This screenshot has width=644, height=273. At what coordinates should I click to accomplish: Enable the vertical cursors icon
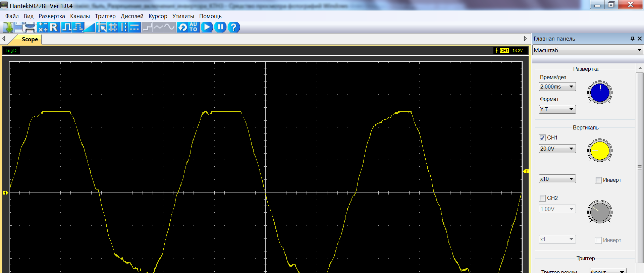(x=124, y=27)
